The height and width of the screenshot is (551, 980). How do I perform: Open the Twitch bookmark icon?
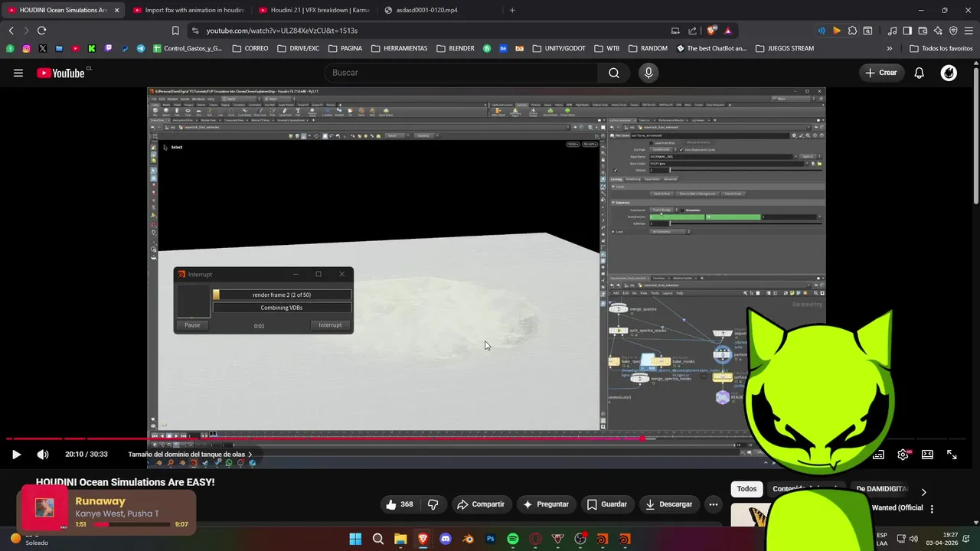click(x=108, y=48)
